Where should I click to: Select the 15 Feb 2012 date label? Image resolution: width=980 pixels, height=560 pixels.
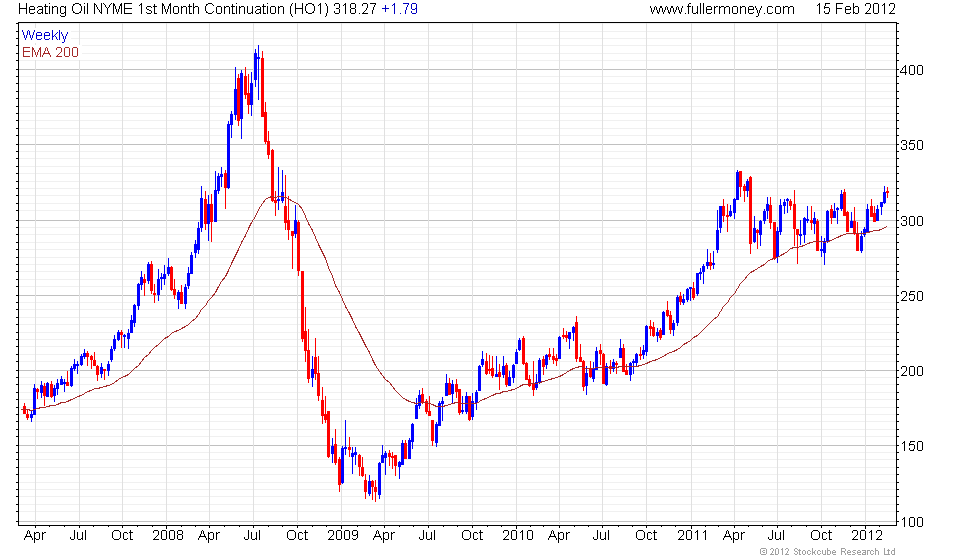[x=857, y=9]
